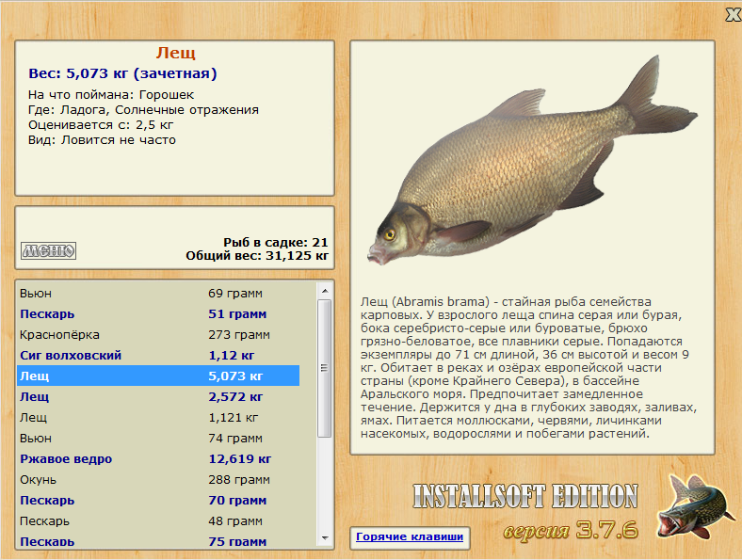Click the Вес: 5,073 кг (зачетная) text
The width and height of the screenshot is (742, 560).
click(x=122, y=73)
